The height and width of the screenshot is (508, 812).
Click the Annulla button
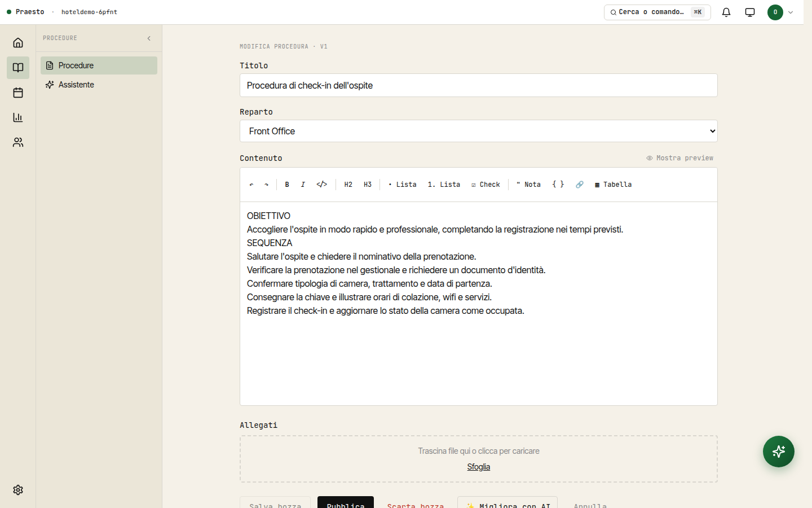(590, 502)
